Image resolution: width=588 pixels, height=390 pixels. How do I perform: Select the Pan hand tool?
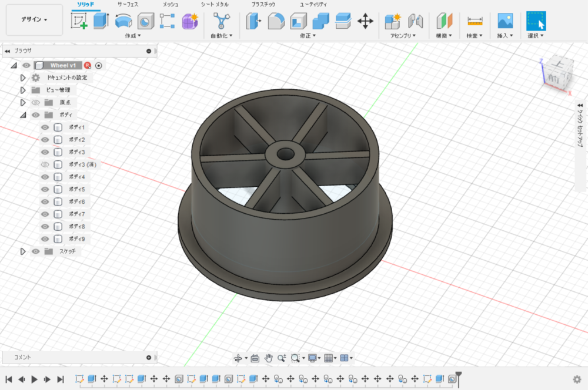tap(268, 358)
